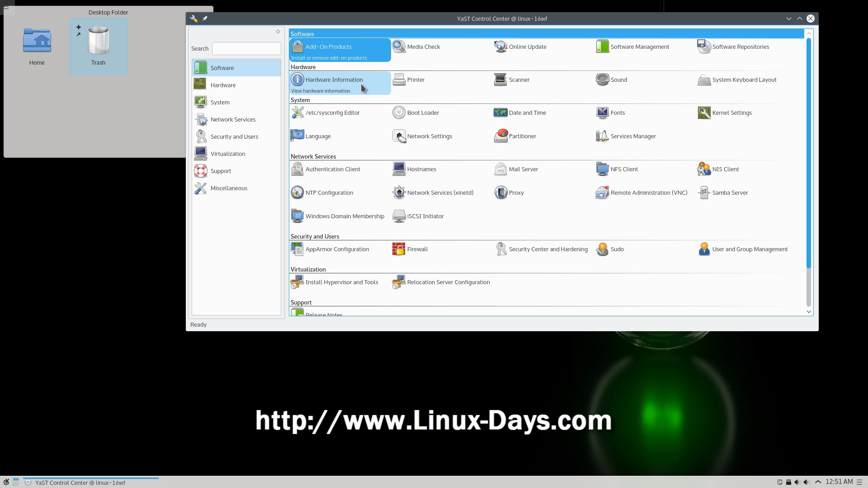Open Online Update
The image size is (868, 488).
click(520, 47)
